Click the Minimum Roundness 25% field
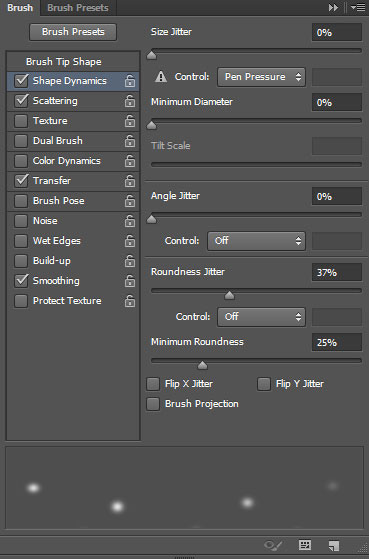The height and width of the screenshot is (559, 369). tap(337, 342)
